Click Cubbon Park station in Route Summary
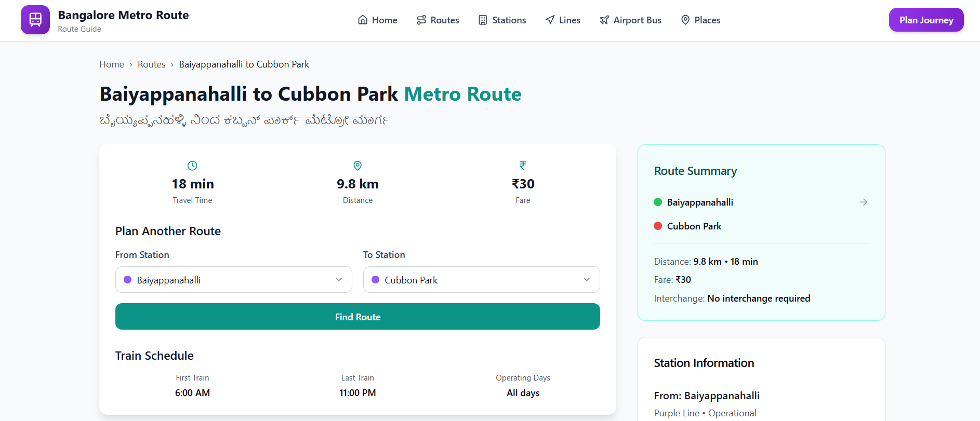The width and height of the screenshot is (980, 421). [694, 226]
